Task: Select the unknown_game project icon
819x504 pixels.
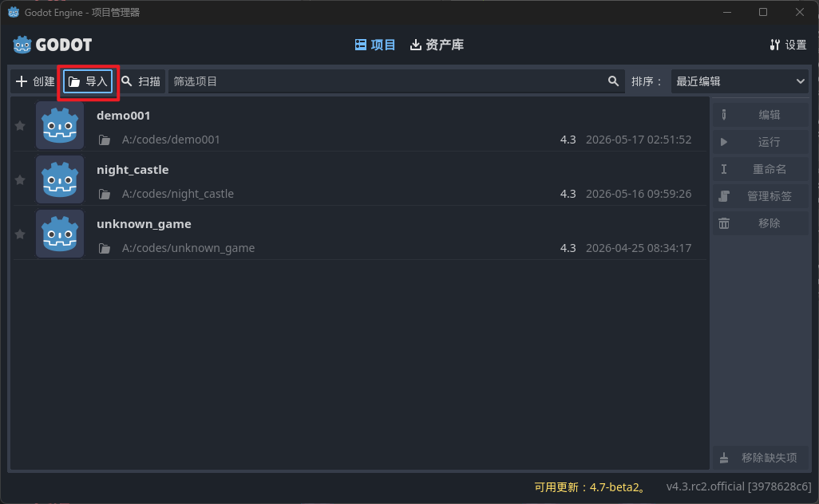Action: click(60, 234)
